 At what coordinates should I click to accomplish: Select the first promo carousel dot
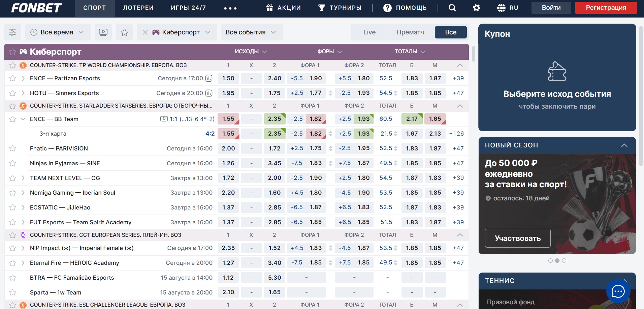[x=550, y=261]
